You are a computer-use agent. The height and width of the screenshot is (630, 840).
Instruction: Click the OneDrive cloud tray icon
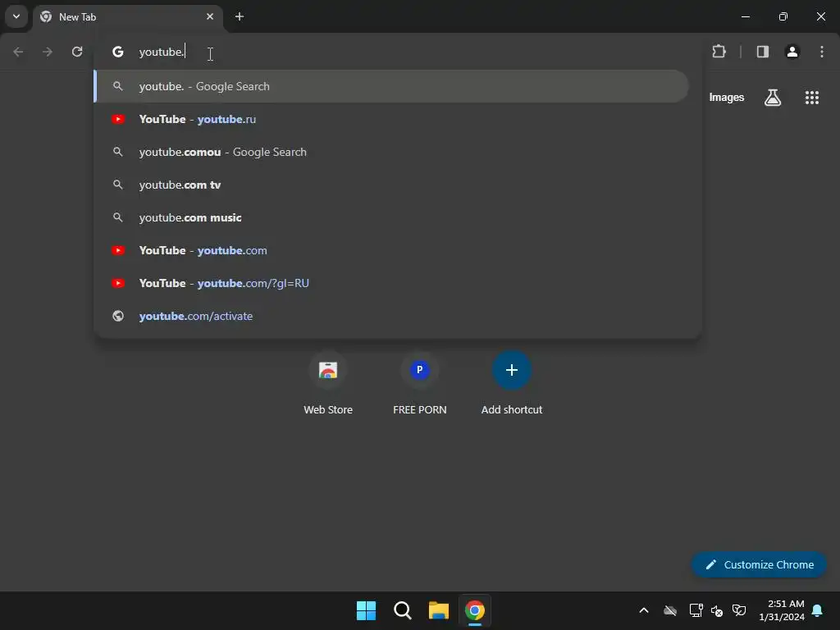[x=670, y=610]
